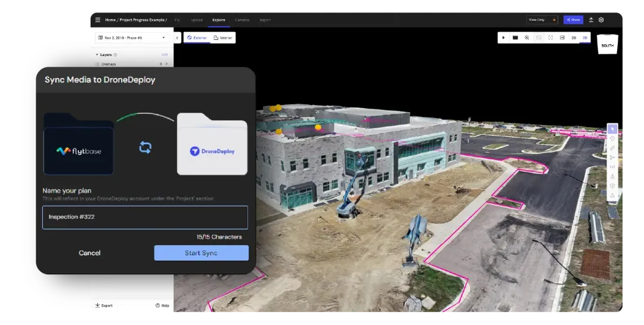Collapse the Layers section triangle
Image resolution: width=644 pixels, height=325 pixels.
[97, 55]
